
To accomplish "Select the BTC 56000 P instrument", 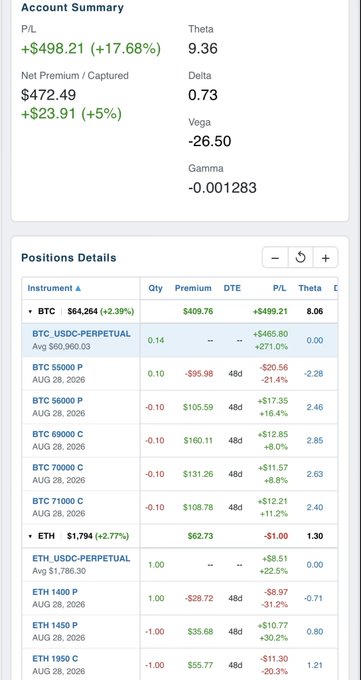I will [57, 401].
